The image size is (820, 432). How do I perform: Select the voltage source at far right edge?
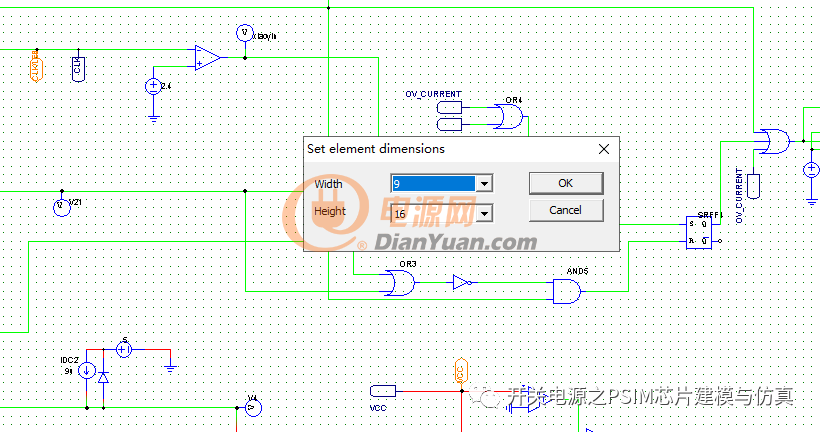pyautogui.click(x=811, y=169)
